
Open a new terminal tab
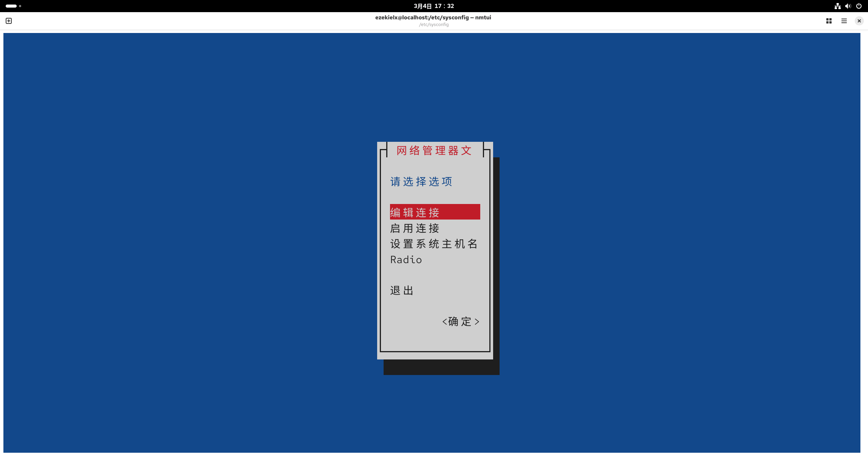coord(9,21)
